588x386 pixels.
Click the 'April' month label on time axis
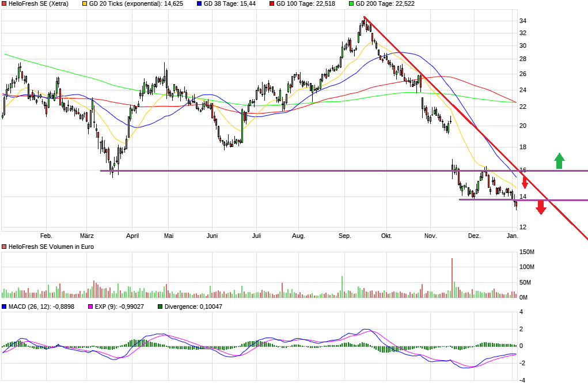(x=132, y=236)
